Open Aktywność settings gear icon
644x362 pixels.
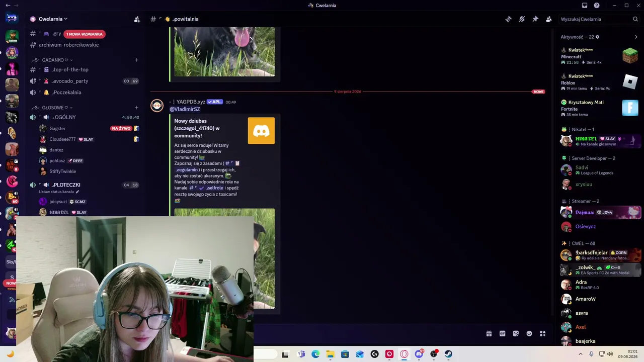click(x=597, y=37)
